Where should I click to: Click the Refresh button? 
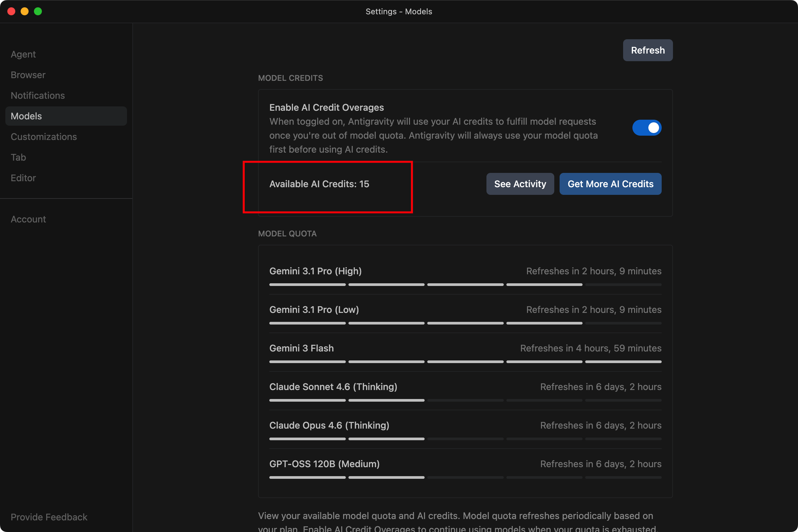648,50
